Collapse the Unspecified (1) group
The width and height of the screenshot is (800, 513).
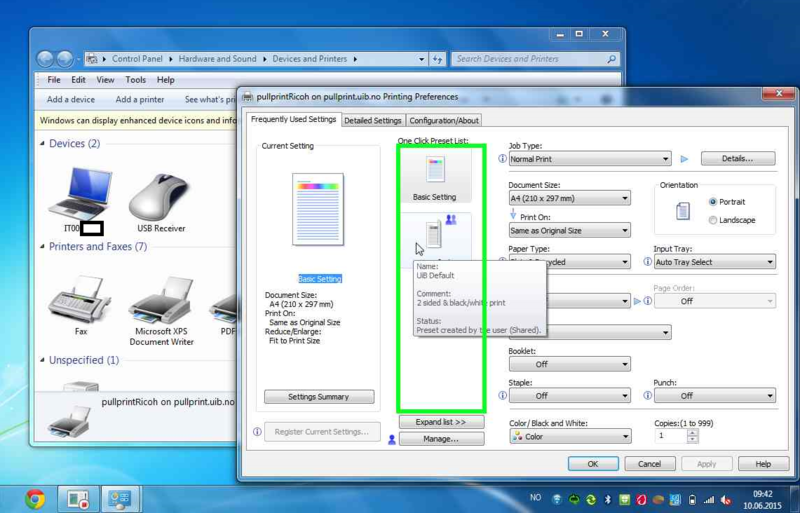[42, 360]
